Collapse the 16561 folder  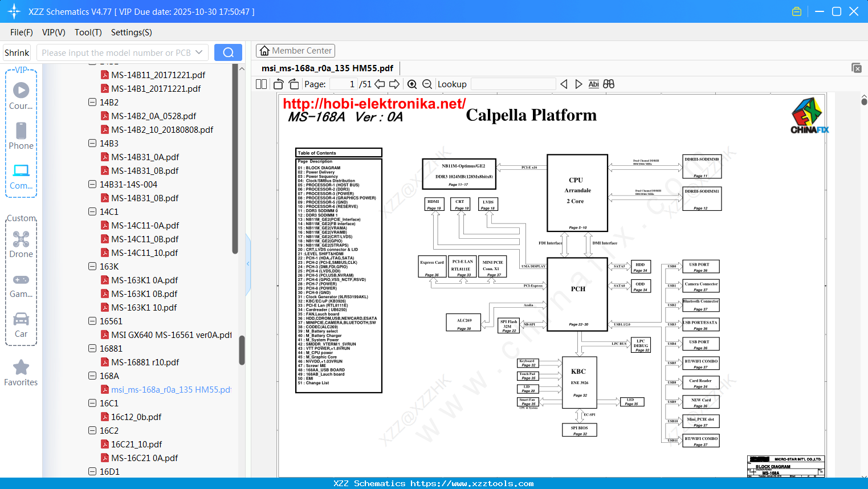(92, 321)
